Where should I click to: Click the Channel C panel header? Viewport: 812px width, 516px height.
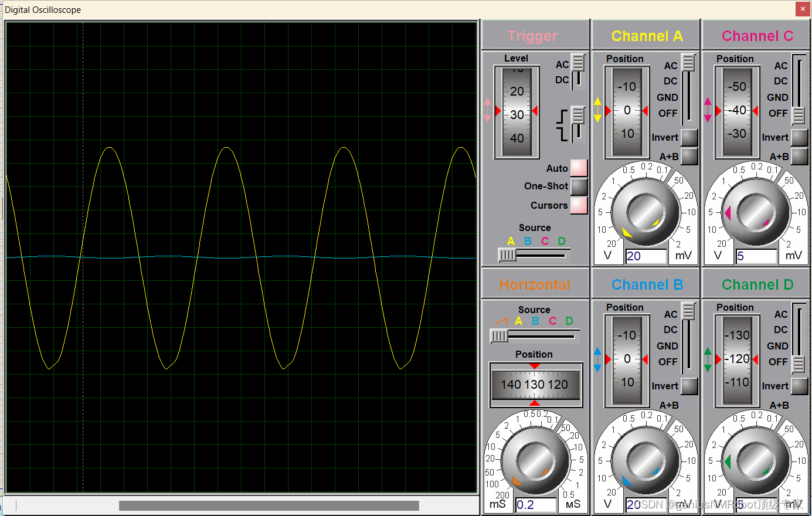click(x=756, y=35)
